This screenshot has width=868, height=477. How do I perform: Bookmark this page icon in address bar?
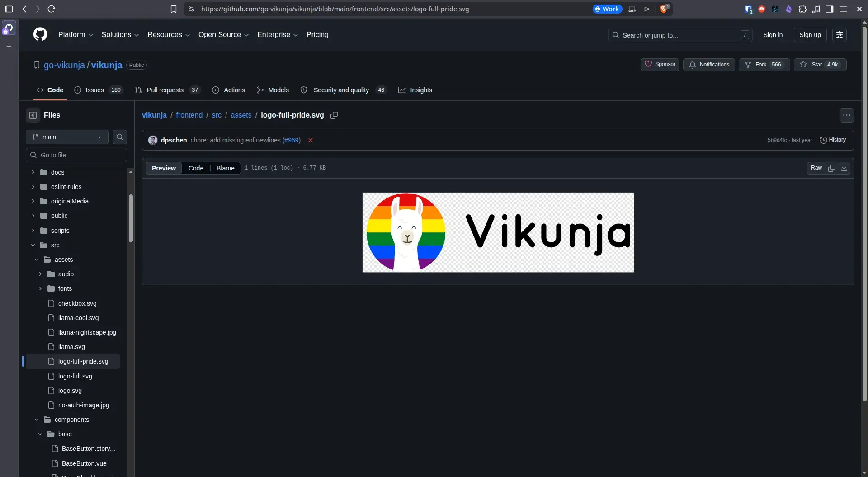(174, 9)
